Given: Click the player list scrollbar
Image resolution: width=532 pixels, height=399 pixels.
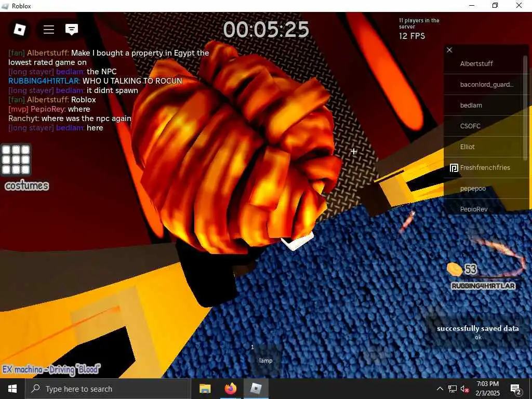Looking at the screenshot, I should 525,109.
